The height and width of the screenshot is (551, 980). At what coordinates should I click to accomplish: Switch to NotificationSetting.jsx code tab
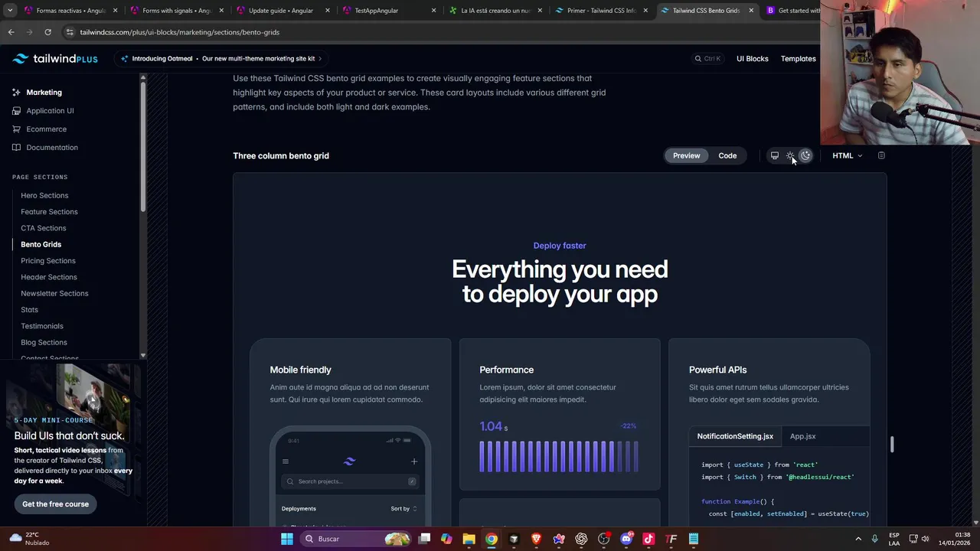click(735, 436)
